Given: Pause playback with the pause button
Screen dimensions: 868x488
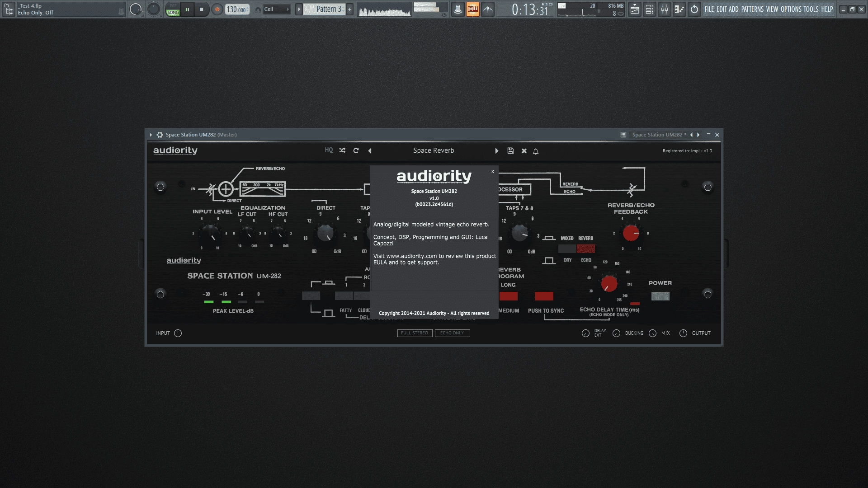Looking at the screenshot, I should (x=187, y=9).
